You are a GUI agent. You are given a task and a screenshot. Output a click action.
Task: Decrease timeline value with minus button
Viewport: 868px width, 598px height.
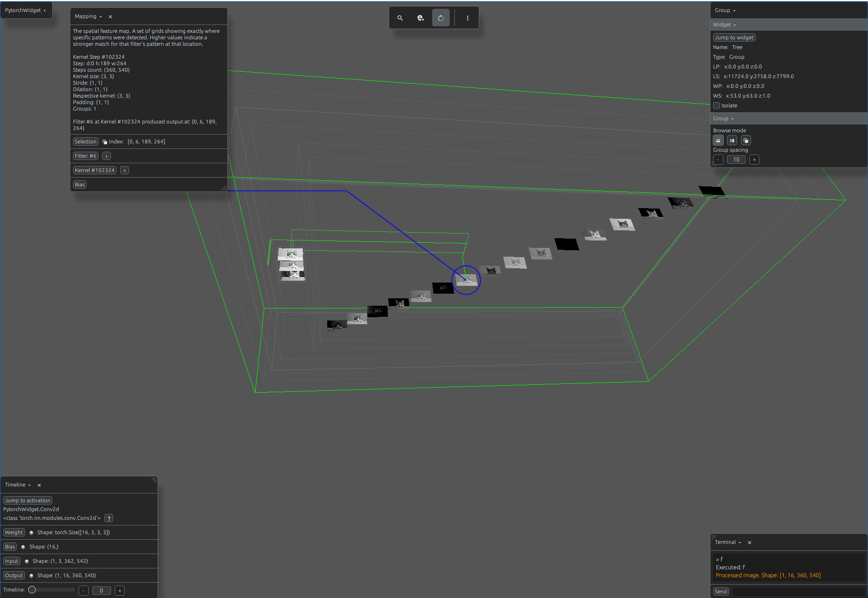(x=84, y=591)
